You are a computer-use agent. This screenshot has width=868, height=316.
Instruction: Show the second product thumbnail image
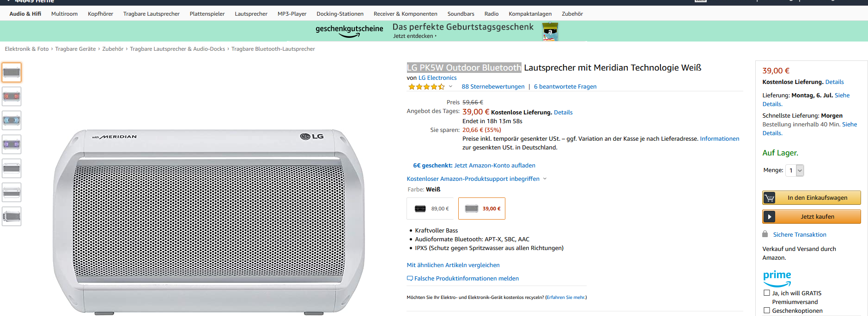[12, 96]
